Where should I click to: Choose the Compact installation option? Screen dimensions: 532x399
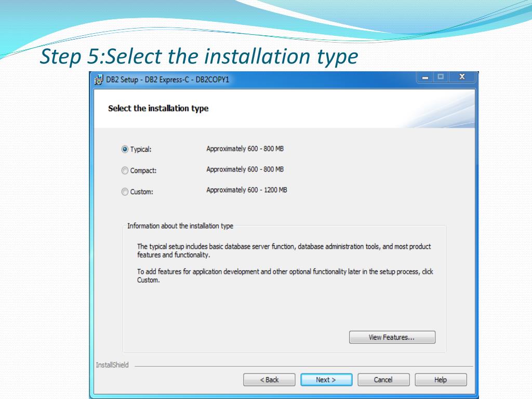point(125,170)
